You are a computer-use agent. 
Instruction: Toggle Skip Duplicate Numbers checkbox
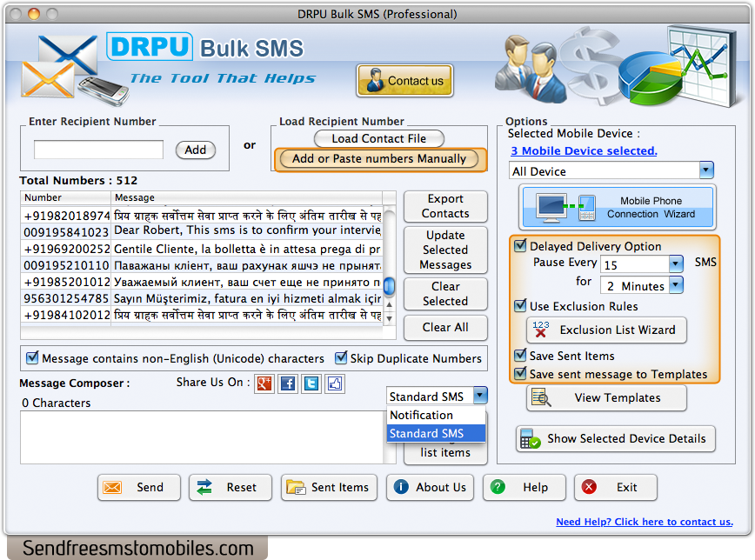click(x=341, y=357)
